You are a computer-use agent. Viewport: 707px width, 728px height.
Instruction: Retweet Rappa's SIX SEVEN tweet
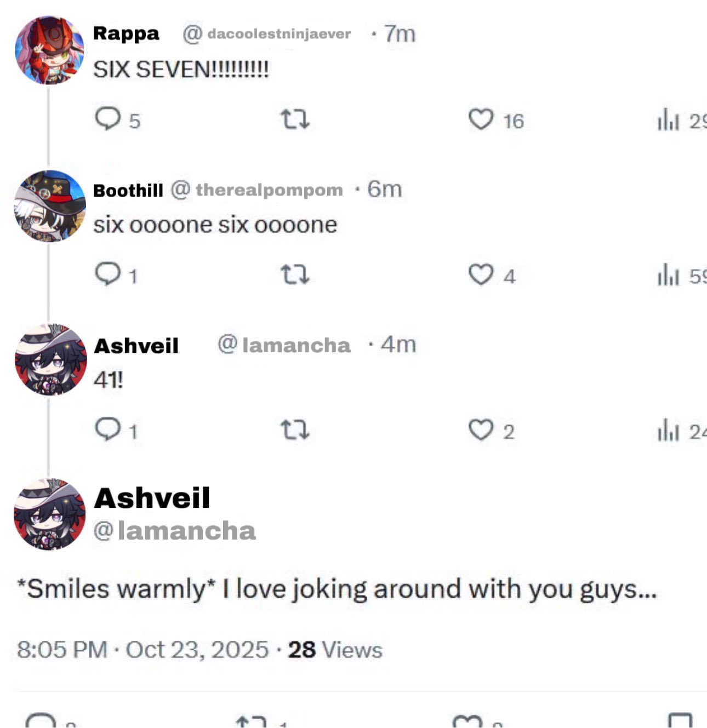click(x=295, y=119)
